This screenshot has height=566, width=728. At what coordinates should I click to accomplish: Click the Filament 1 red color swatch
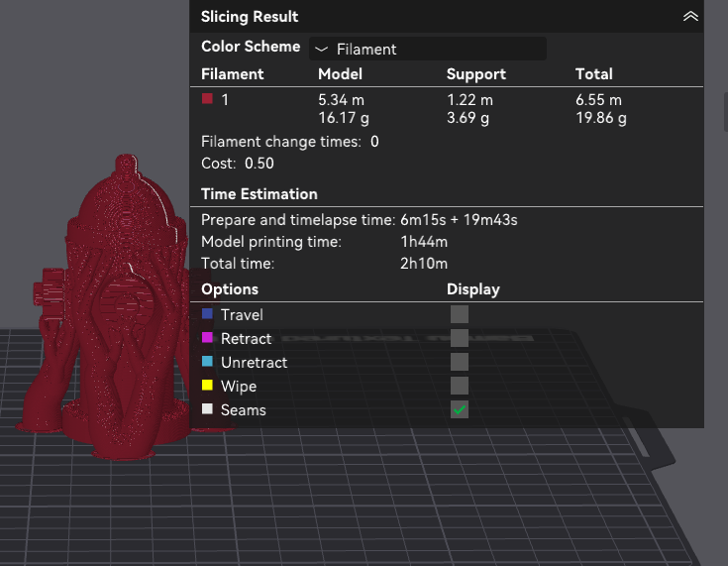207,99
